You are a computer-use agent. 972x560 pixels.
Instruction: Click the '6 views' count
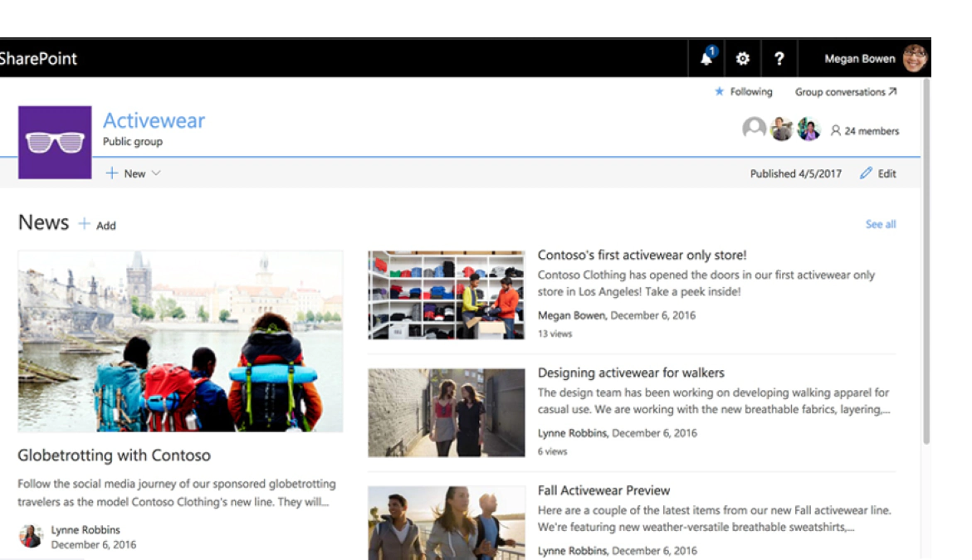coord(552,451)
